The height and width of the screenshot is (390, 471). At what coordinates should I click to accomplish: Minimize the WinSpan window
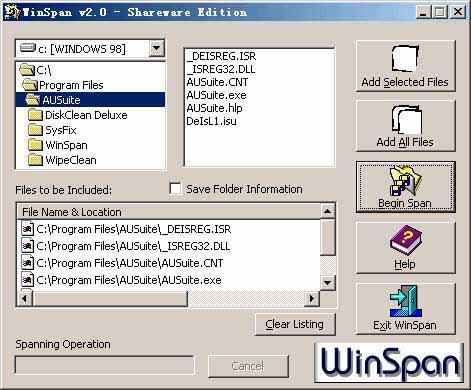tap(423, 12)
